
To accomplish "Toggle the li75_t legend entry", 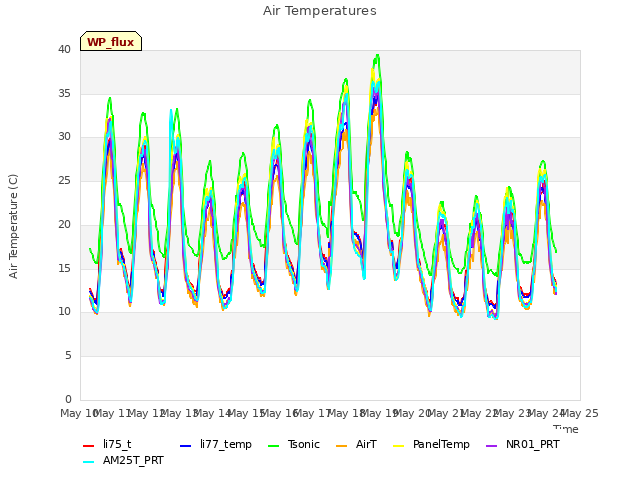I will point(107,444).
